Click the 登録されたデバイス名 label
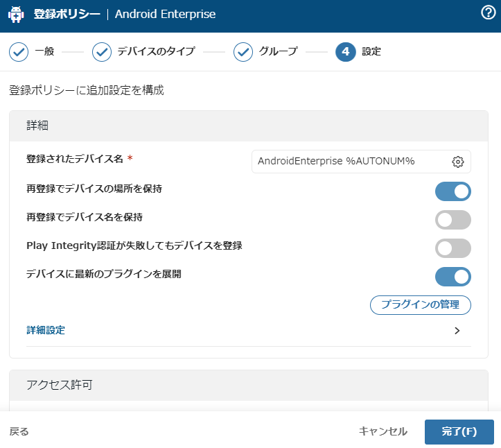Viewport: 501px width, 448px height. 74,159
